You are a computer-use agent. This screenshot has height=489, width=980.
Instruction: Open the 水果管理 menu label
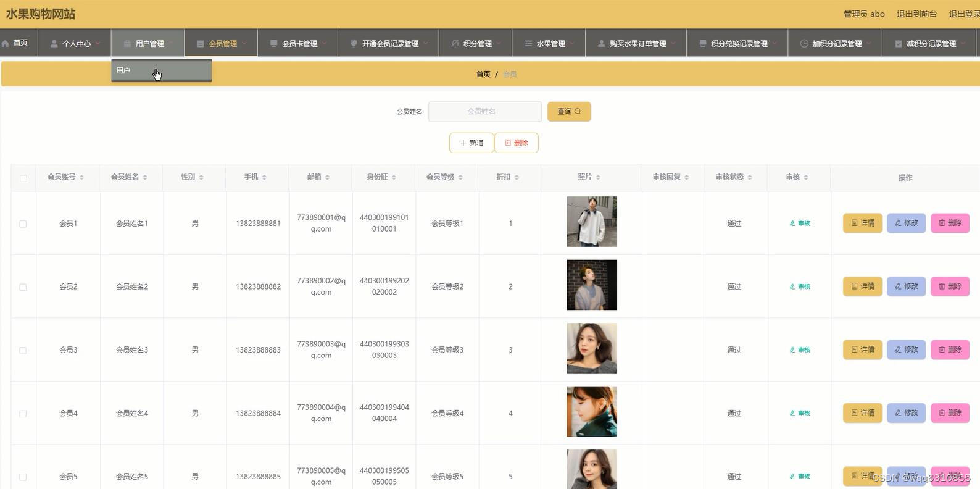[550, 43]
